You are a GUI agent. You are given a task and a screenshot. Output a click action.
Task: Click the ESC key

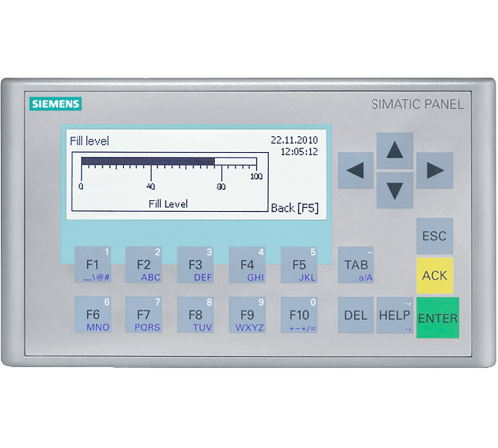(x=435, y=236)
